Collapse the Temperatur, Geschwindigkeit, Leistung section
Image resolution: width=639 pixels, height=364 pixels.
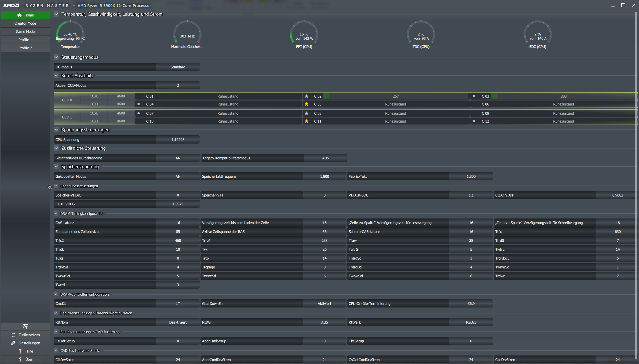(x=56, y=14)
